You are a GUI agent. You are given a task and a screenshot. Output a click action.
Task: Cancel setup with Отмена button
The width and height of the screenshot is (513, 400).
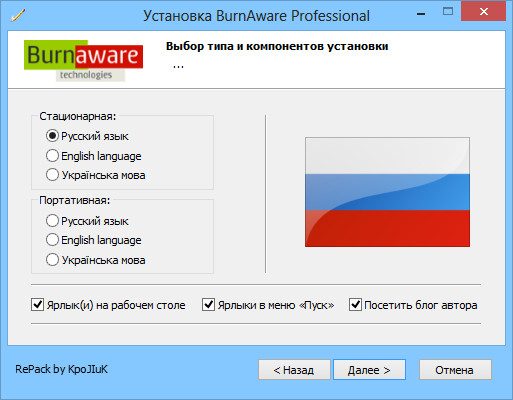[455, 370]
